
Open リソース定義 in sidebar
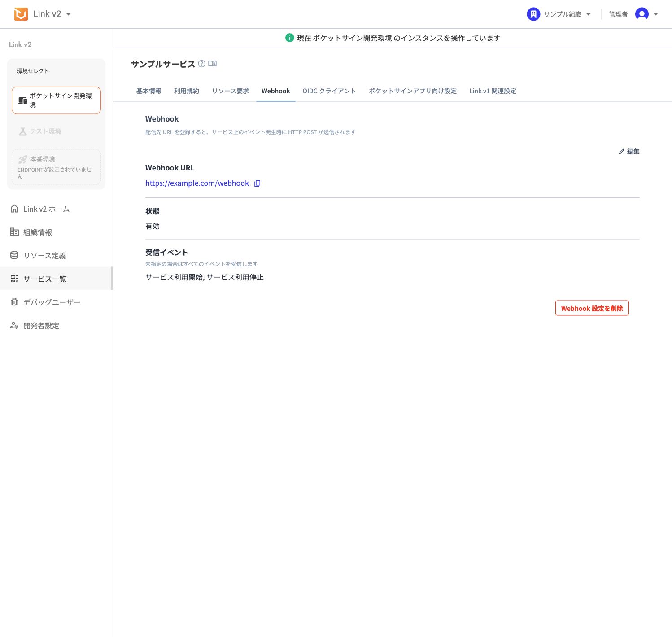click(x=56, y=256)
